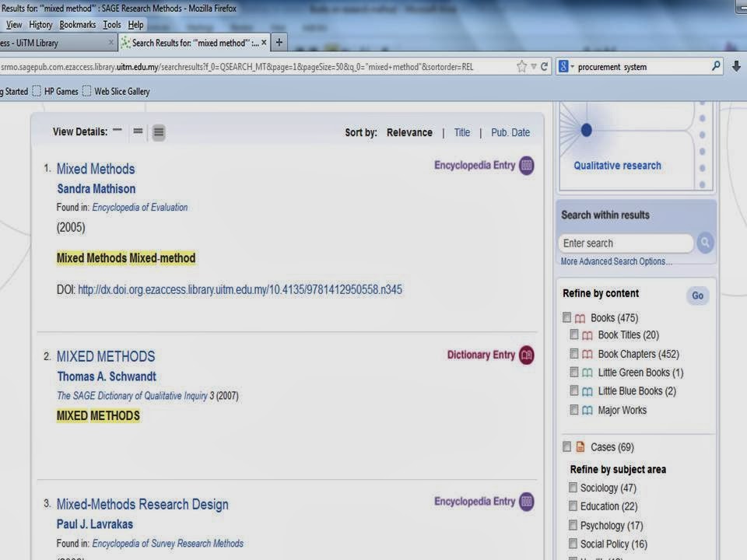
Task: Open Mixed-Methods Research Design result
Action: 142,504
